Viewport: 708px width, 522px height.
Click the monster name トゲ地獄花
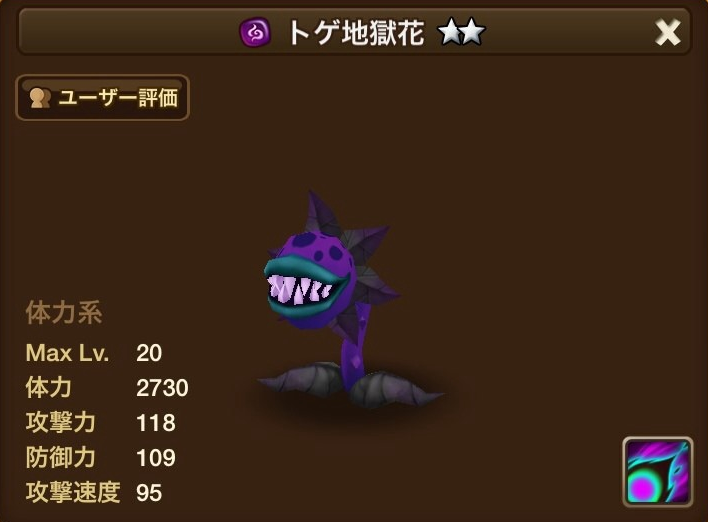pyautogui.click(x=356, y=33)
